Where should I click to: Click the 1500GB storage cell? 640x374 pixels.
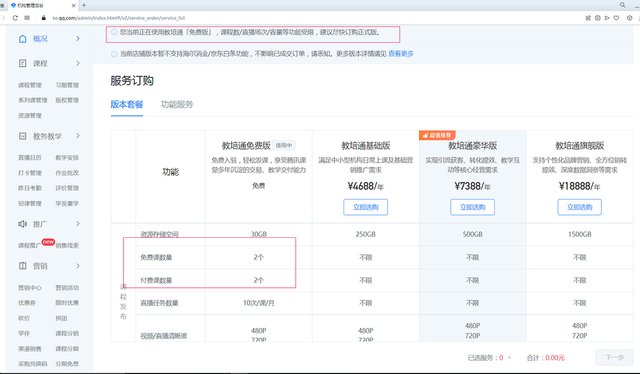pos(580,234)
